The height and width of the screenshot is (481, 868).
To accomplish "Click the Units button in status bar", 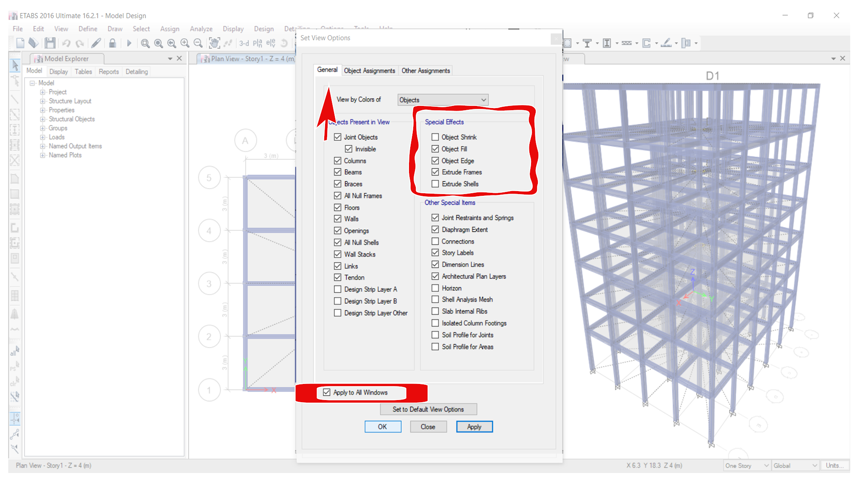I will click(x=834, y=465).
